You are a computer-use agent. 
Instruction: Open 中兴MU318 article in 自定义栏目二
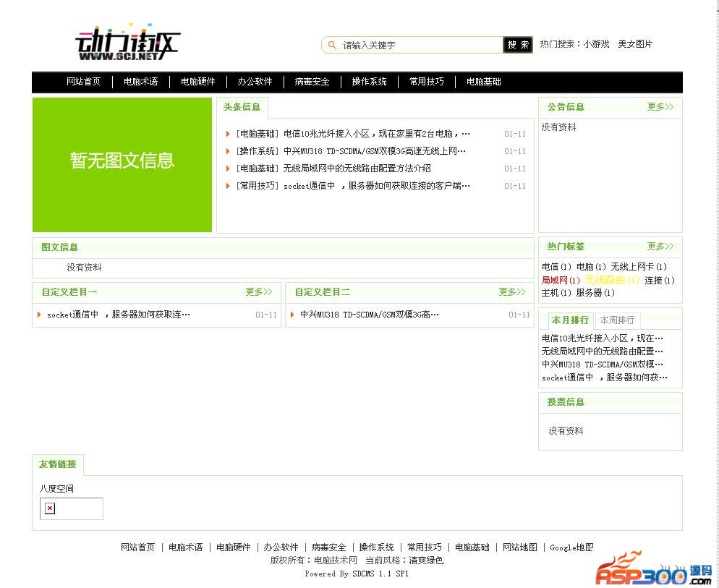click(370, 315)
